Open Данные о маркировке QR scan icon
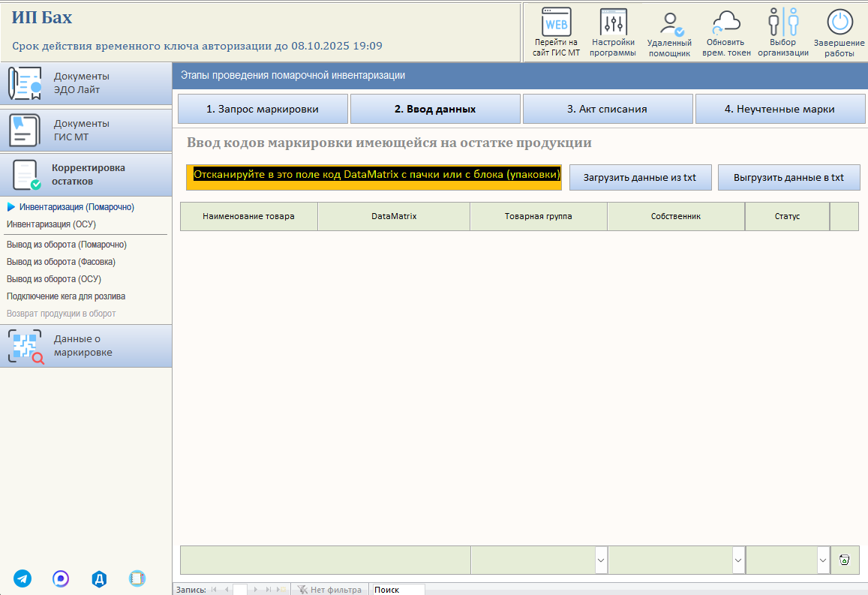This screenshot has height=595, width=868. [x=26, y=346]
